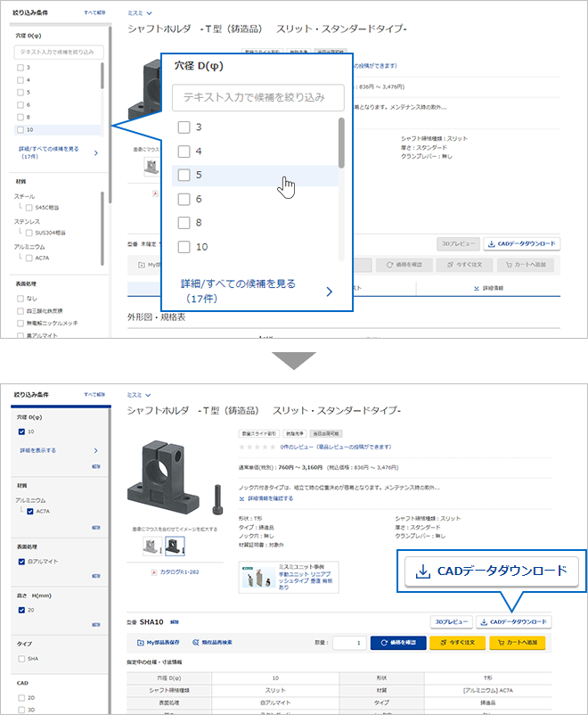588x715 pixels.
Task: Click the cart icon on yellow カートへ追加
Action: coord(506,642)
